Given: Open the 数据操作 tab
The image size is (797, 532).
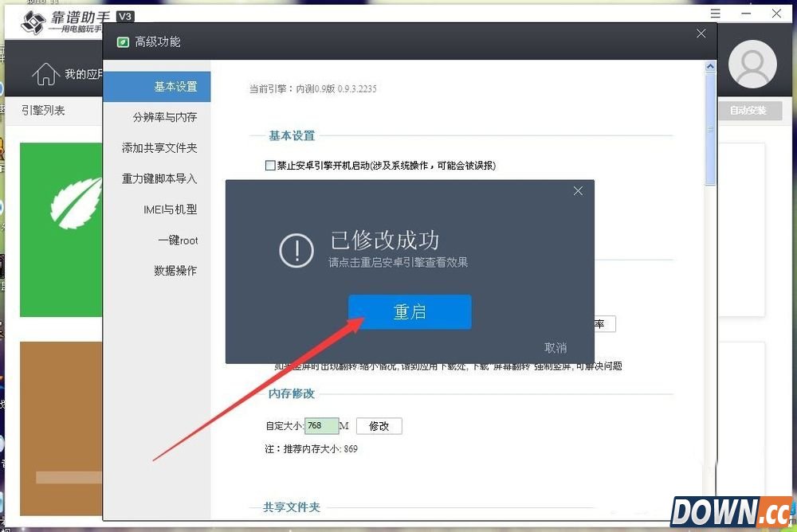Looking at the screenshot, I should 175,271.
